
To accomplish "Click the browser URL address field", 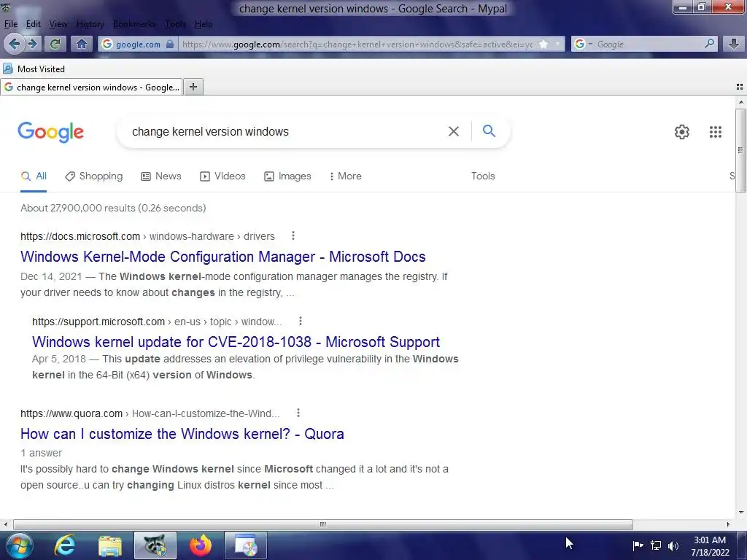I will click(357, 44).
